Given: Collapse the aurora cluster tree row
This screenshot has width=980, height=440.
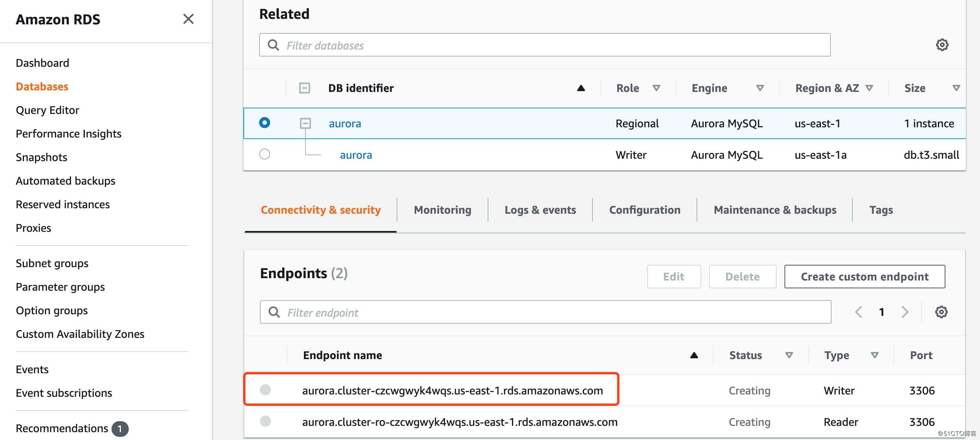Looking at the screenshot, I should [x=305, y=123].
